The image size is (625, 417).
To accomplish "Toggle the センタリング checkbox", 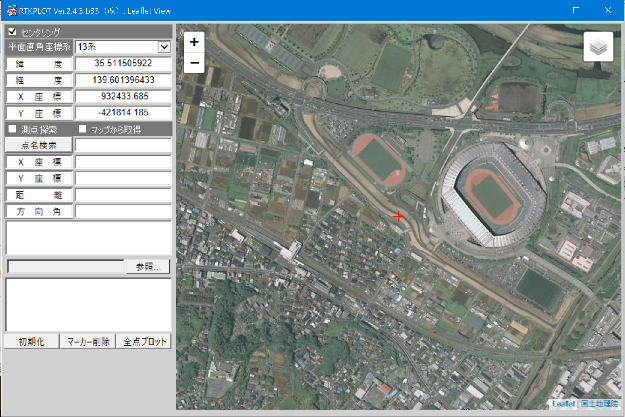I will [12, 32].
